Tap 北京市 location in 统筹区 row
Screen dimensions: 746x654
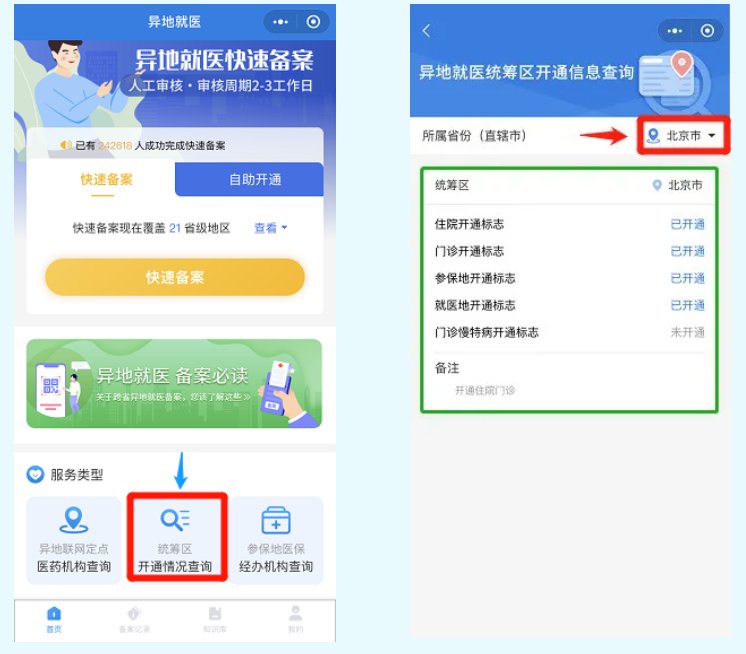677,185
